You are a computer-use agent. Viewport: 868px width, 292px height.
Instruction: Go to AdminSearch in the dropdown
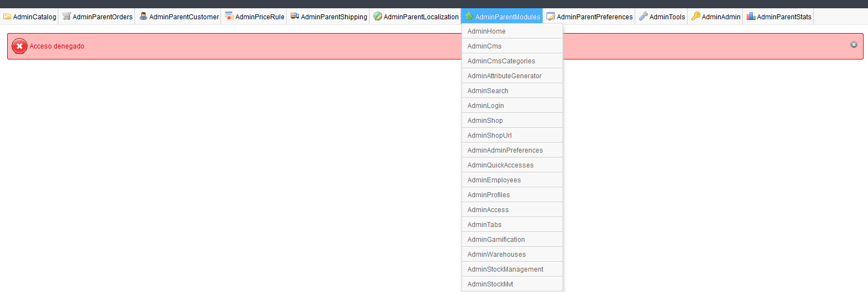512,91
